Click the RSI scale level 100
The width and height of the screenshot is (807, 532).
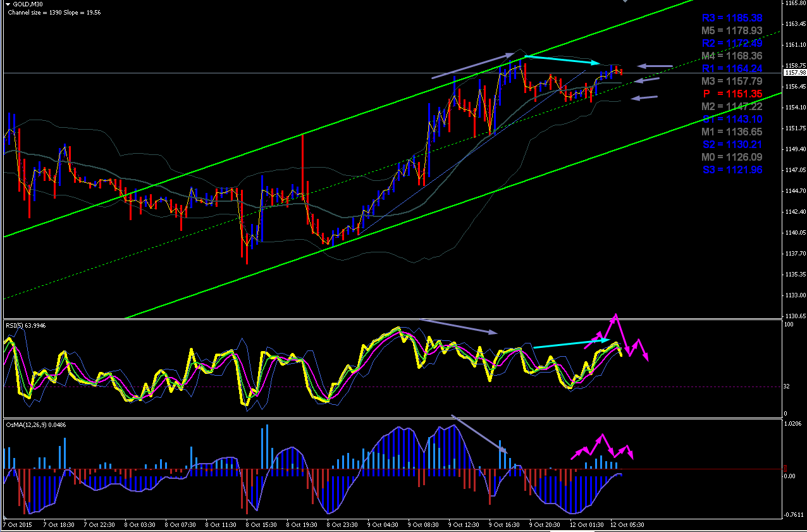(x=789, y=325)
